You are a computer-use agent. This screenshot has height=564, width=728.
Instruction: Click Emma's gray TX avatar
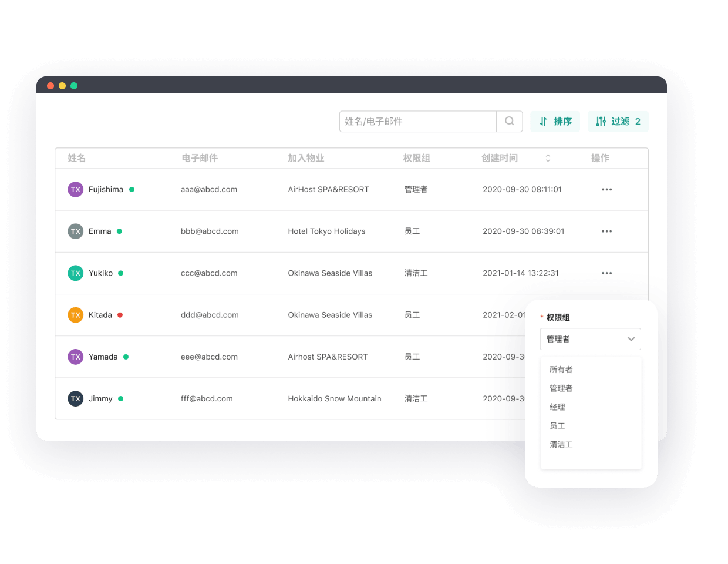click(x=76, y=231)
